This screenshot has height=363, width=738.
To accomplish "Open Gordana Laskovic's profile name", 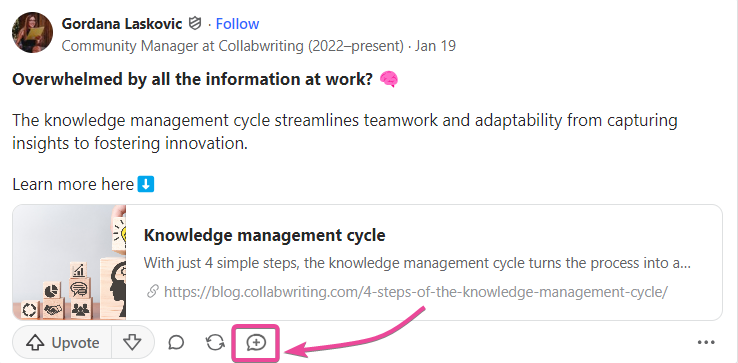I will 122,24.
